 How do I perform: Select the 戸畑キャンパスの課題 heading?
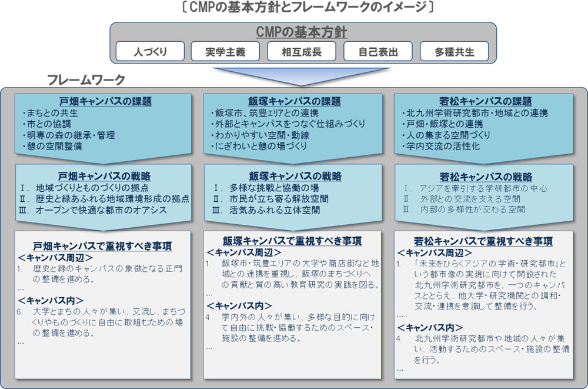click(104, 101)
